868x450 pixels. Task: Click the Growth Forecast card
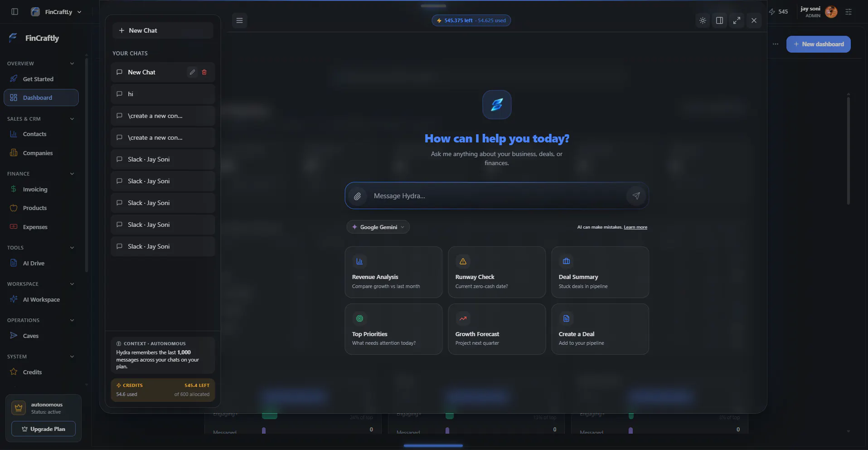click(x=497, y=329)
